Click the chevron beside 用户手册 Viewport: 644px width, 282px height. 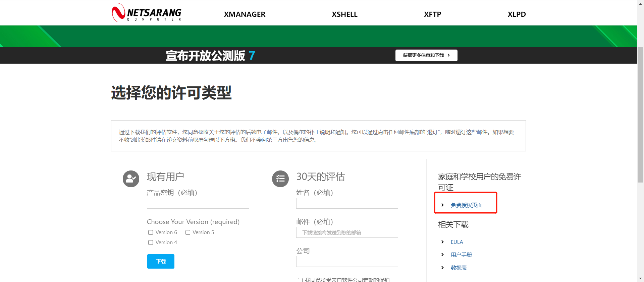[442, 255]
